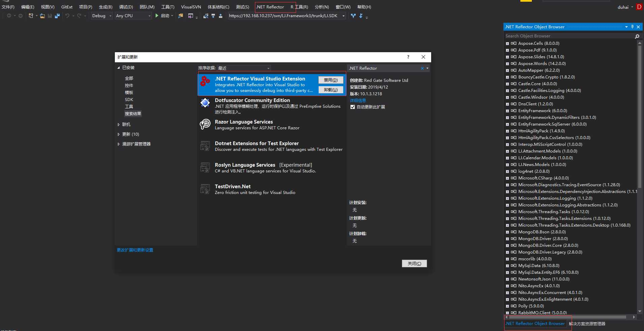Toggle the auto-update this extension checkbox
This screenshot has width=644, height=331.
[x=353, y=107]
